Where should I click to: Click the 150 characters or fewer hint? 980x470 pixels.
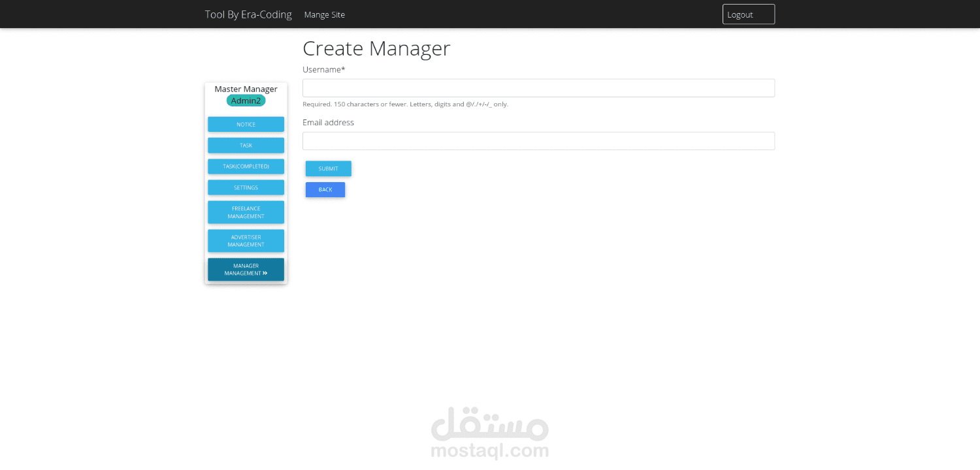click(405, 104)
